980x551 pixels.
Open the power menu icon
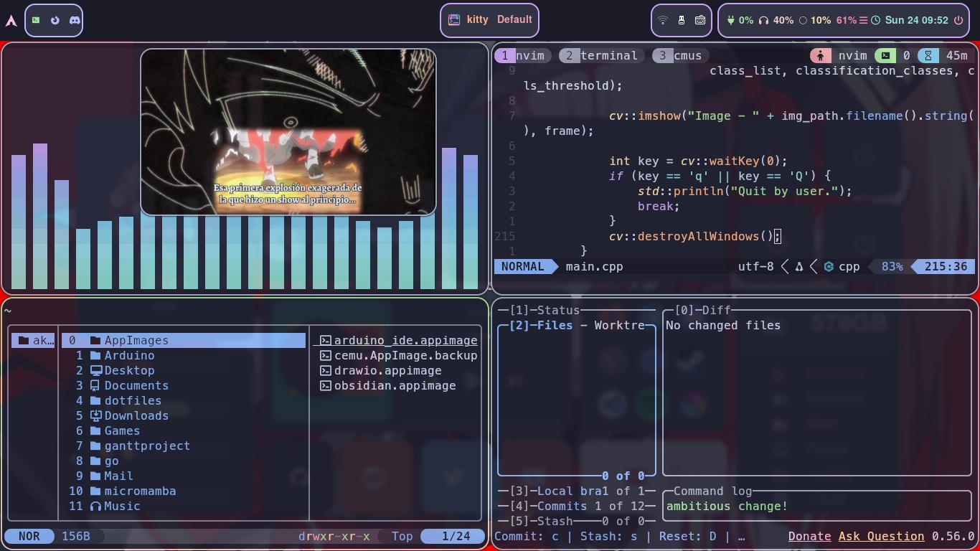tap(958, 20)
